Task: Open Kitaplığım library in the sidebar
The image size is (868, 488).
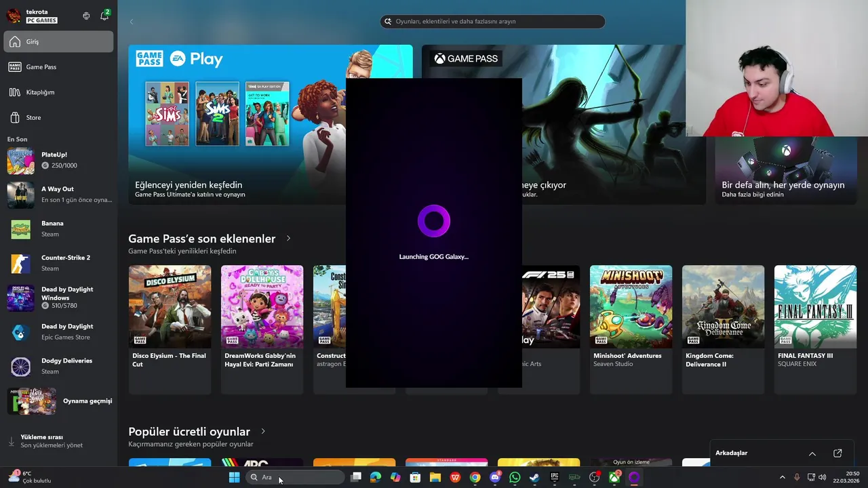Action: pyautogui.click(x=58, y=92)
